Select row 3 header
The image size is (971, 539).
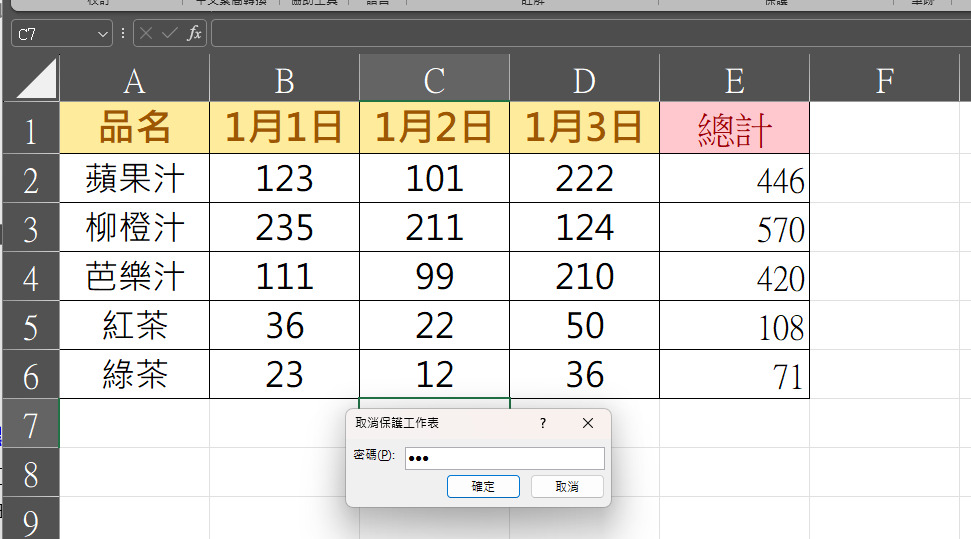point(32,227)
